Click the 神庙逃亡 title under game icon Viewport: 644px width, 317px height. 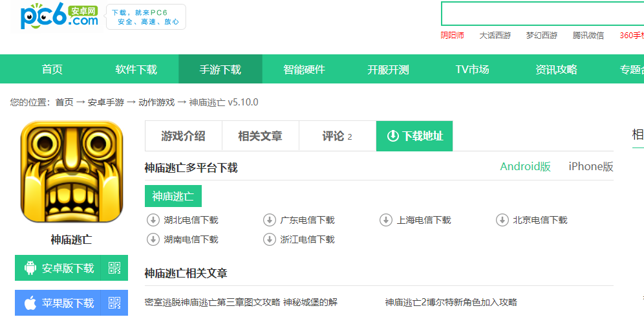(x=72, y=240)
